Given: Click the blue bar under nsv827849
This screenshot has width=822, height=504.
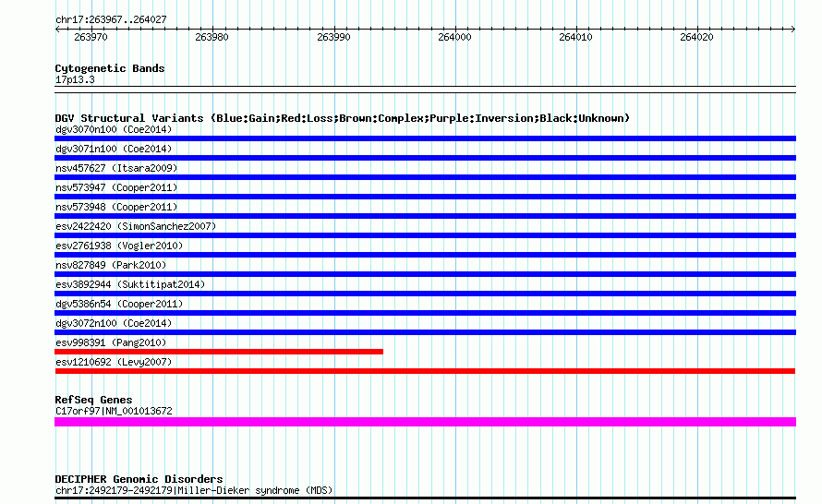Looking at the screenshot, I should pos(425,274).
